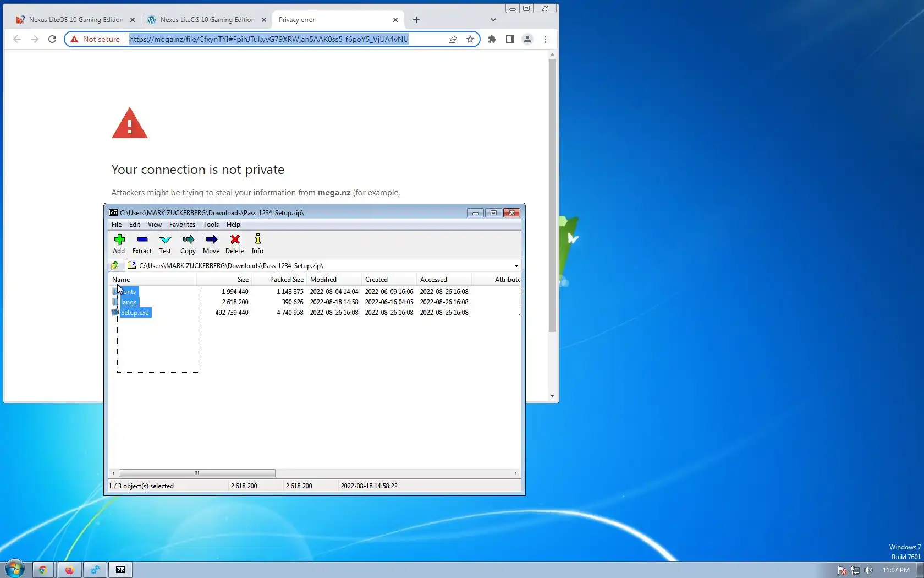Open the network tray icon
This screenshot has width=924, height=578.
[855, 570]
